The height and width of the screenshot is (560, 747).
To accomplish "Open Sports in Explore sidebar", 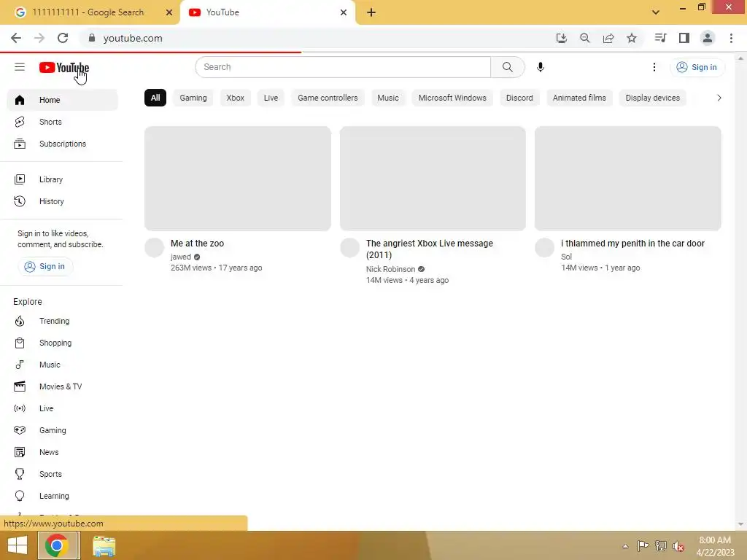I will 63,474.
